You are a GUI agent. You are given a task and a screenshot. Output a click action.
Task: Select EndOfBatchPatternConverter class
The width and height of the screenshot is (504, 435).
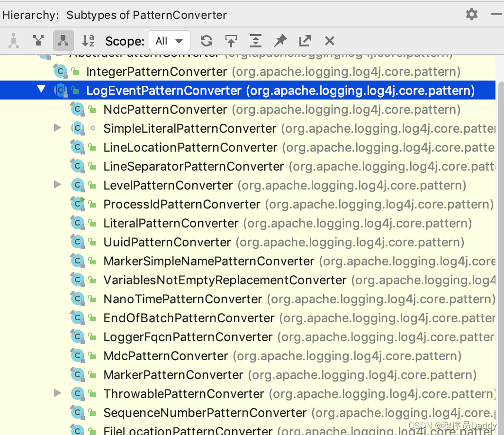[189, 318]
